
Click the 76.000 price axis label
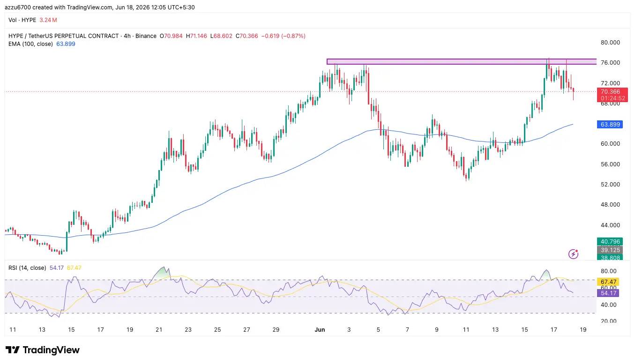(610, 63)
